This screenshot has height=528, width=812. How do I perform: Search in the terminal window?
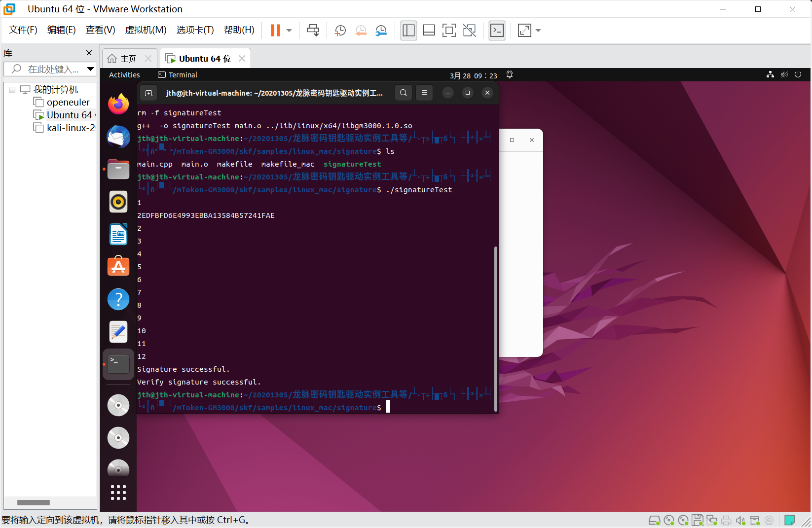pyautogui.click(x=404, y=93)
